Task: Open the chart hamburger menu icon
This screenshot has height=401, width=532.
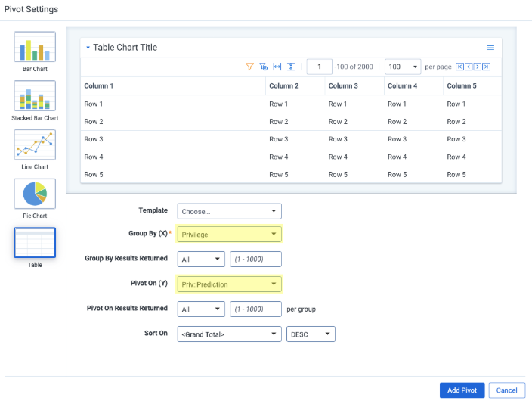Action: tap(490, 48)
